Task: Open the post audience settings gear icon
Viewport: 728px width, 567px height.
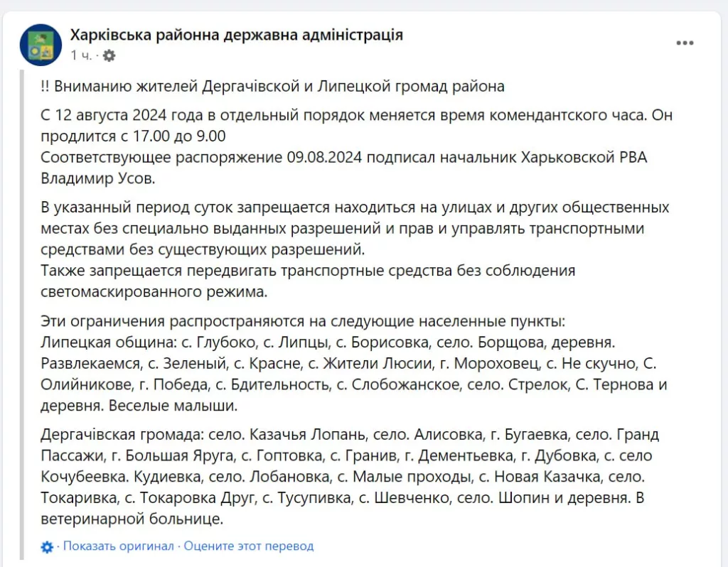Action: 108,54
